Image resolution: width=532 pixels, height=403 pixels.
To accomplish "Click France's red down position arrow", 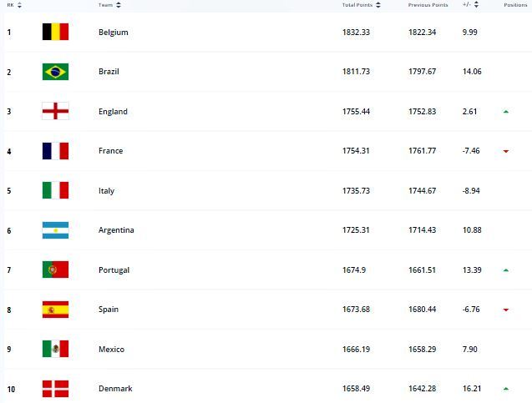I will [x=506, y=151].
